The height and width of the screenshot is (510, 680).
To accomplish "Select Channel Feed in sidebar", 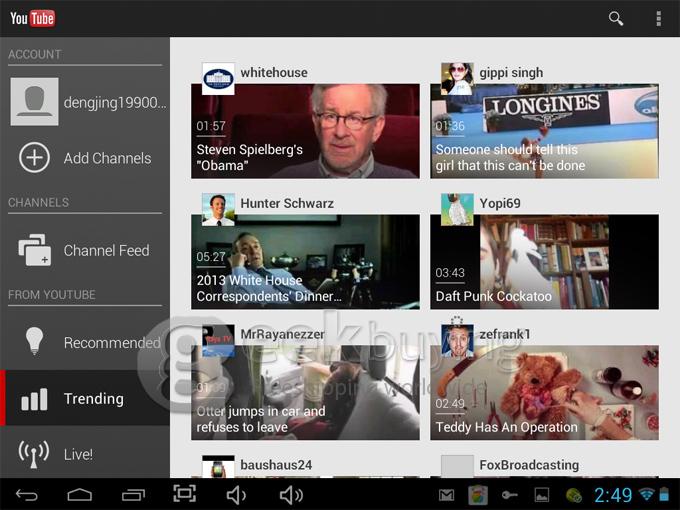I will (x=85, y=250).
